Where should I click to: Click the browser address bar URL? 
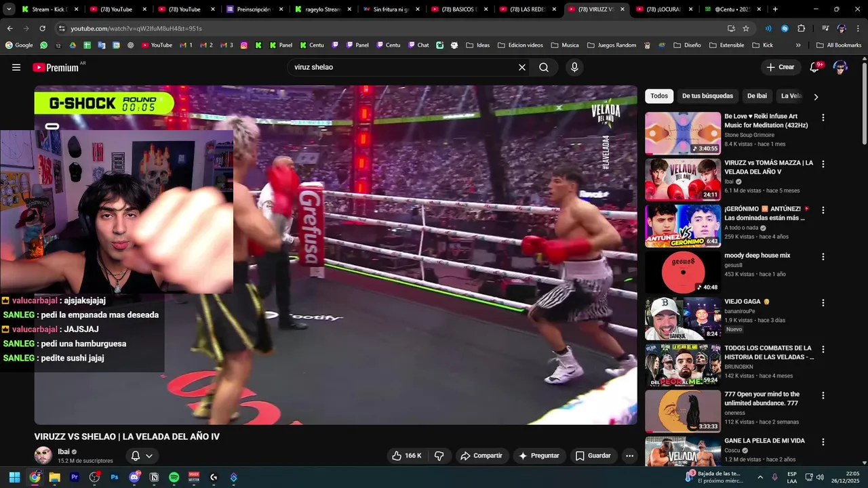point(136,28)
